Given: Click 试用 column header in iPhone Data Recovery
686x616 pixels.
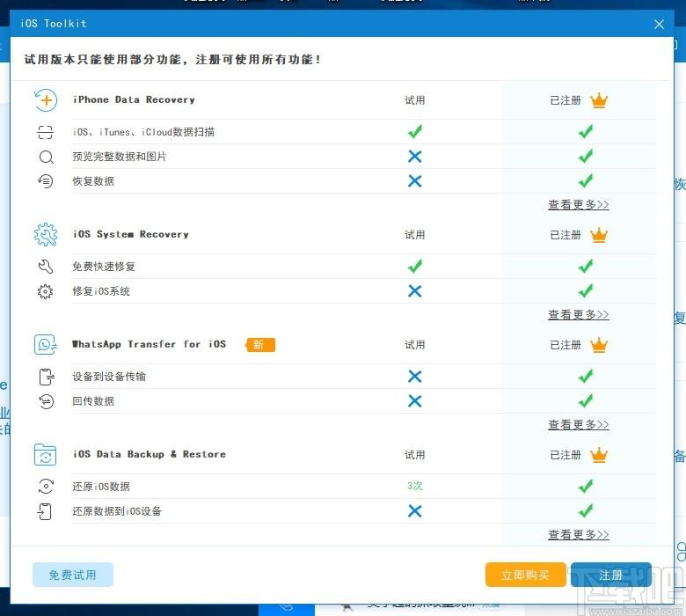Looking at the screenshot, I should click(x=415, y=100).
